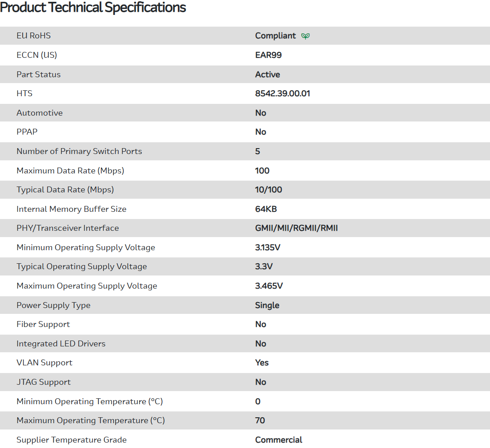This screenshot has height=448, width=490.
Task: Click the 3.135V minimum voltage value
Action: click(x=267, y=247)
